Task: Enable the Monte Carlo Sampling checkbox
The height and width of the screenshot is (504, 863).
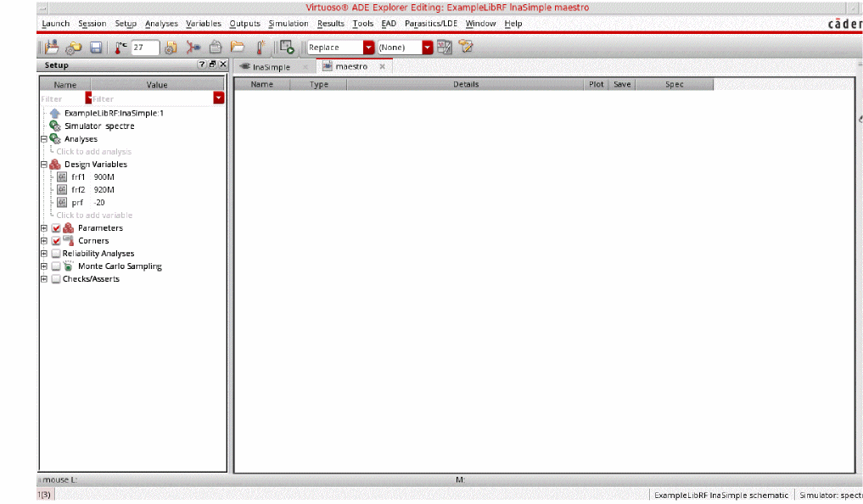Action: click(56, 266)
